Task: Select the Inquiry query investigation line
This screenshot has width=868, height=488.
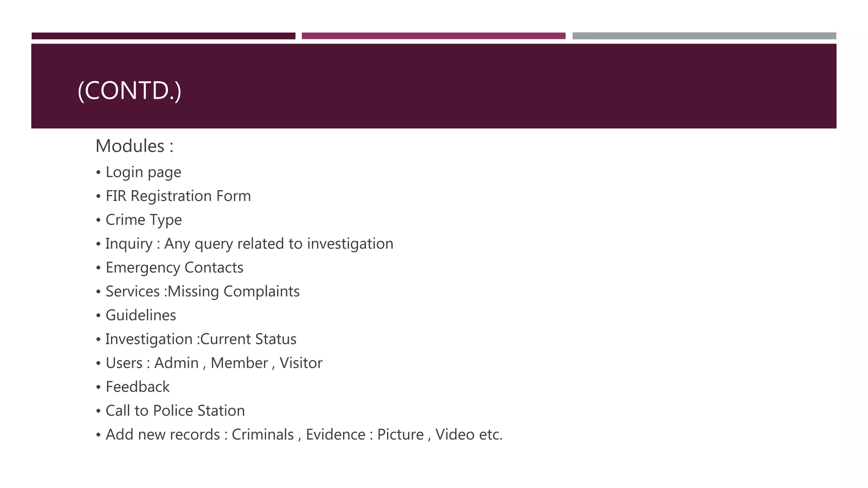Action: pyautogui.click(x=245, y=244)
